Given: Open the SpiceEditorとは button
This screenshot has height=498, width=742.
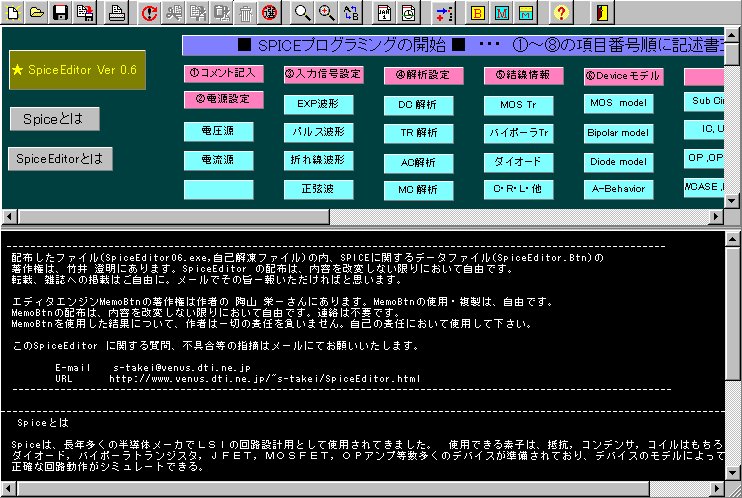Looking at the screenshot, I should [60, 159].
